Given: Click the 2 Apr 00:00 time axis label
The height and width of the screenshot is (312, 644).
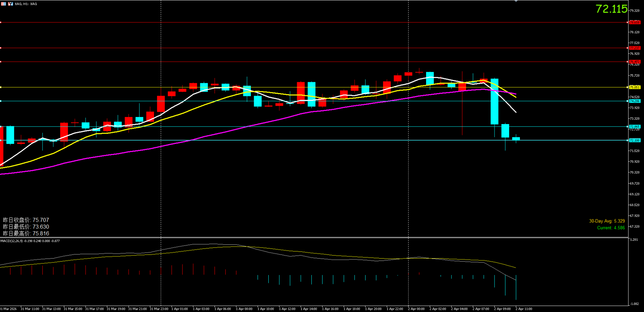Looking at the screenshot, I should 416,309.
